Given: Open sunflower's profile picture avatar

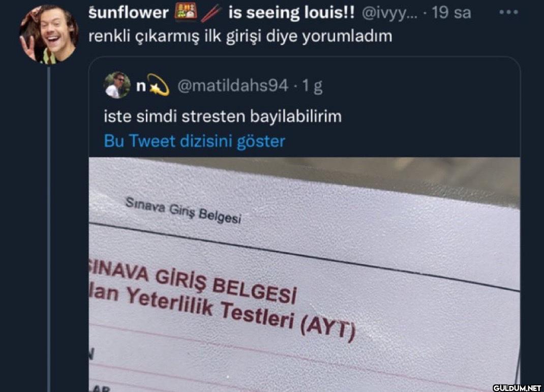Looking at the screenshot, I should (x=49, y=35).
